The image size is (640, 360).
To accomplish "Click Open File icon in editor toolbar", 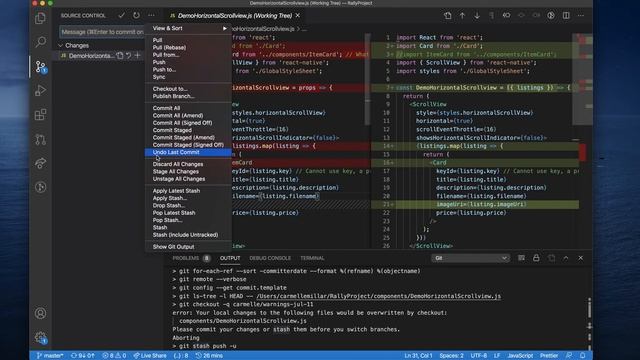I will (448, 16).
